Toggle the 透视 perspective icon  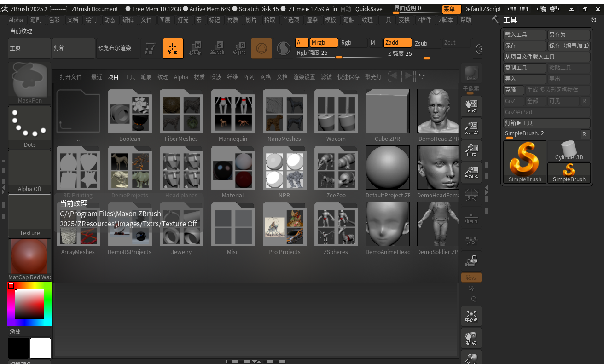click(x=471, y=195)
